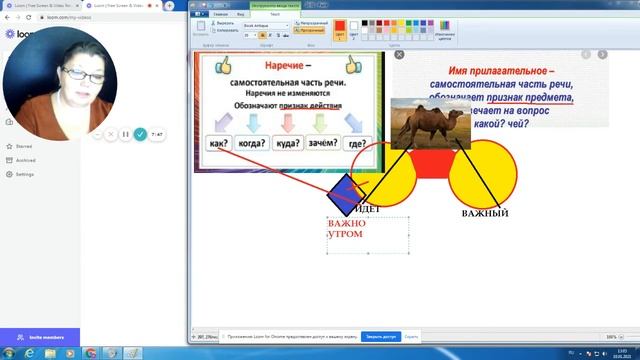640x360 pixels.
Task: Select the Прозрачный (transparent) background option
Action: (x=309, y=30)
